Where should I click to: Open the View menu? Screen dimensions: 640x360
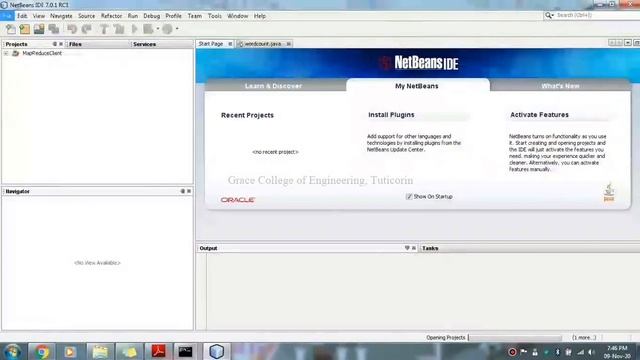point(39,16)
